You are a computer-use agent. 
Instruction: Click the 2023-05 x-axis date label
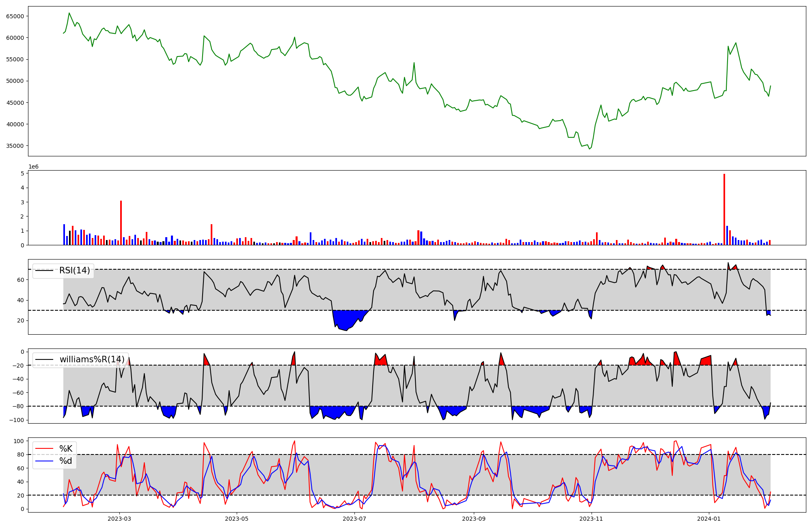click(x=237, y=519)
